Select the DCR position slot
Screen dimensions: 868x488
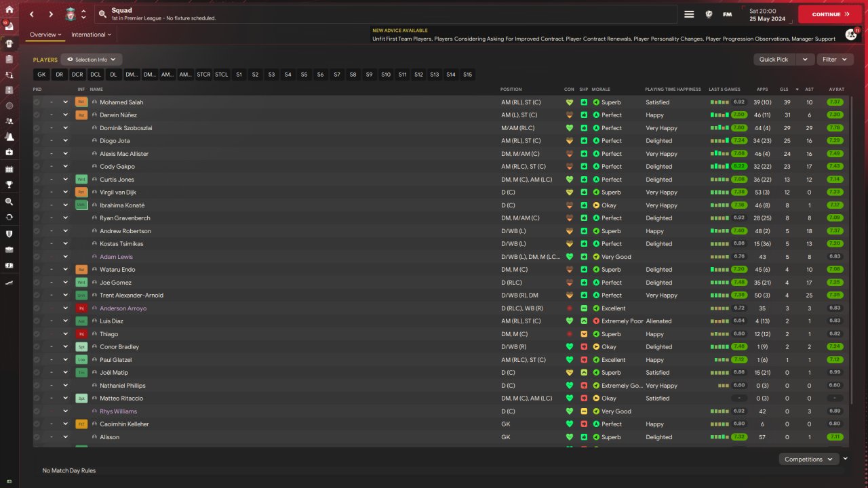point(77,75)
